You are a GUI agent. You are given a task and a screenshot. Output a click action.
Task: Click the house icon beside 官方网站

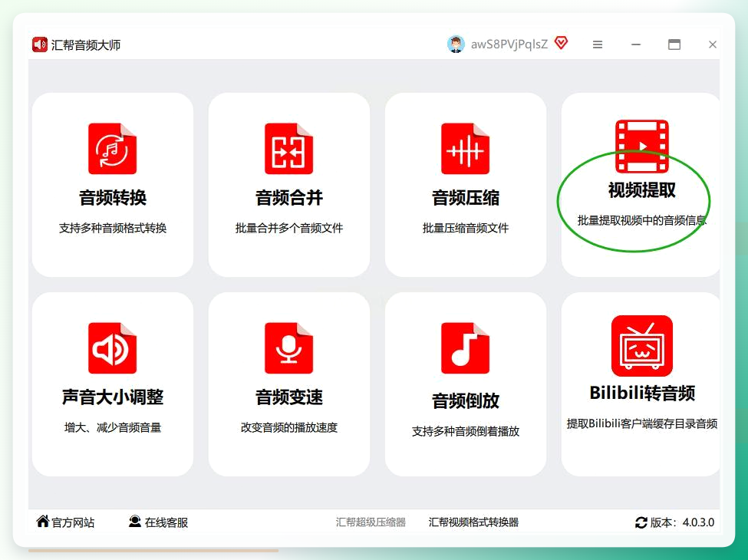click(x=43, y=522)
